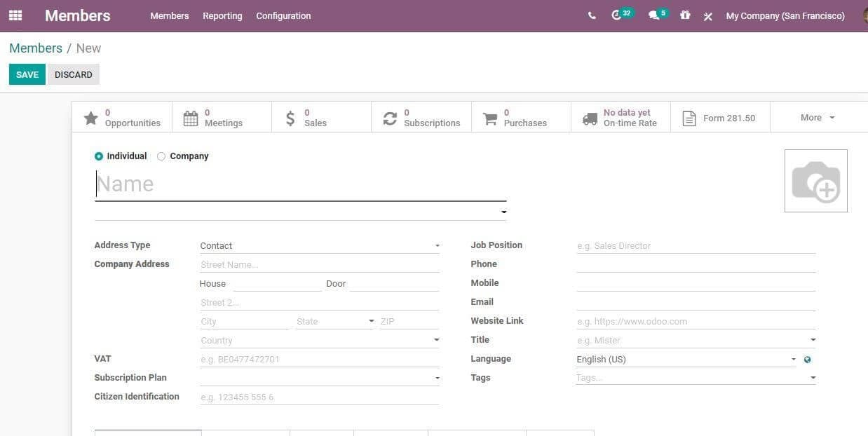Open chat conversations icon with 5 badge
The height and width of the screenshot is (436, 868).
[658, 15]
